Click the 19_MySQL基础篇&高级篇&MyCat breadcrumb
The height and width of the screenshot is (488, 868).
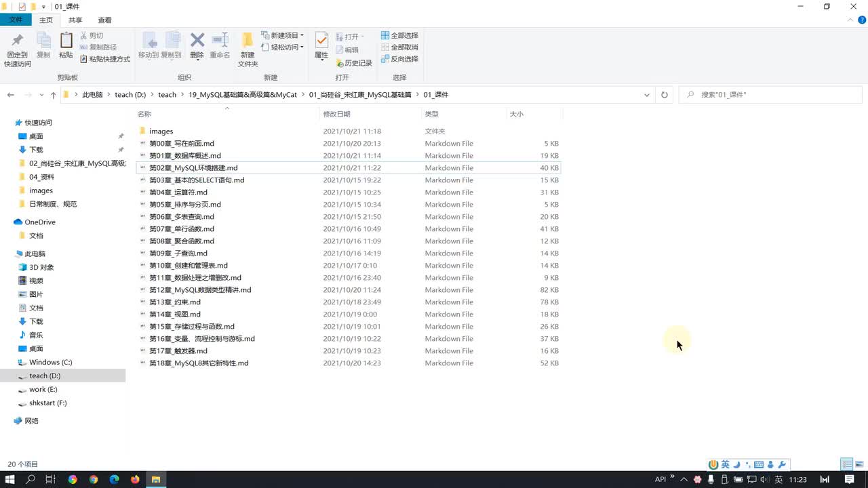(x=243, y=95)
